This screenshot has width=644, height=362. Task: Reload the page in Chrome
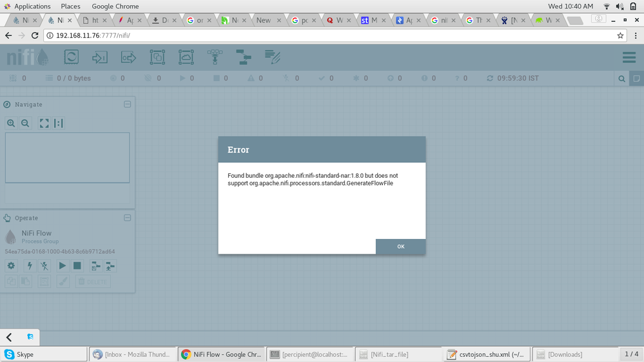click(x=35, y=35)
